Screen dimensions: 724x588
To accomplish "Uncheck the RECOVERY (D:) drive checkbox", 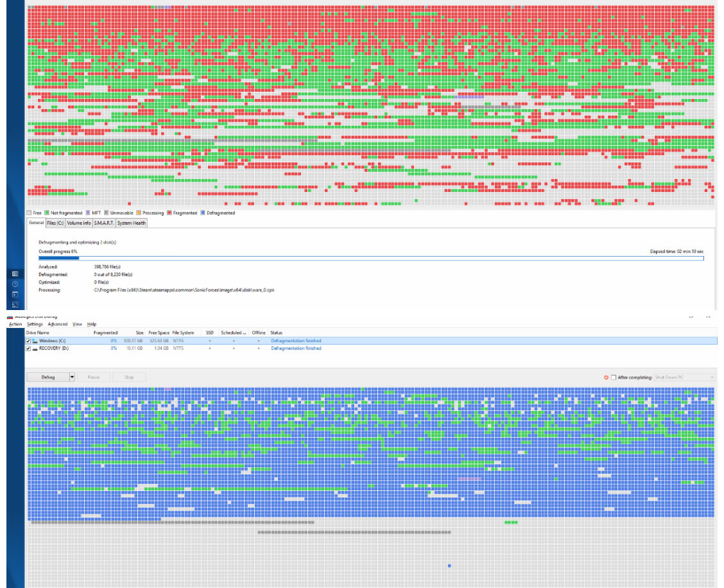I will 28,348.
